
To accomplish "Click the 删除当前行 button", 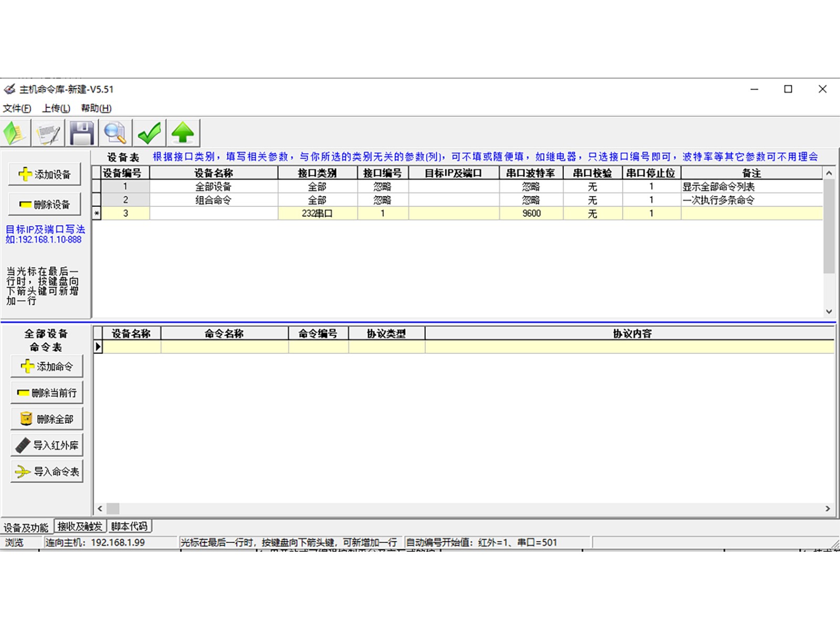I will pos(47,393).
